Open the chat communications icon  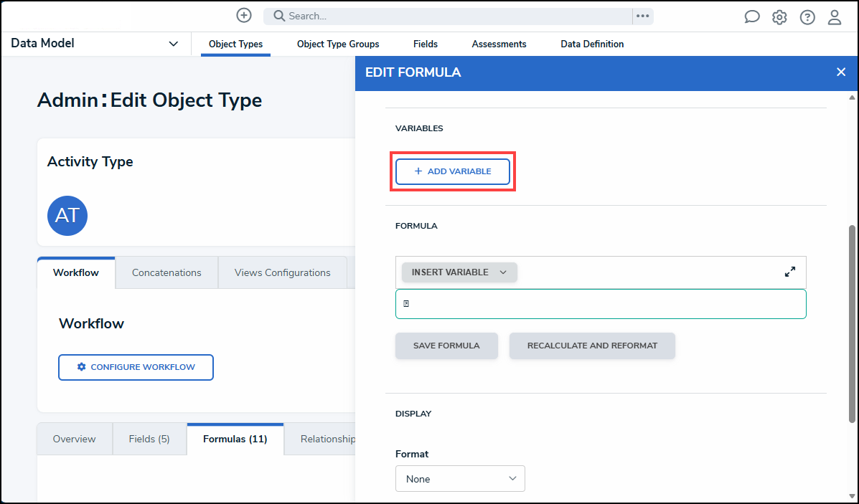(751, 17)
